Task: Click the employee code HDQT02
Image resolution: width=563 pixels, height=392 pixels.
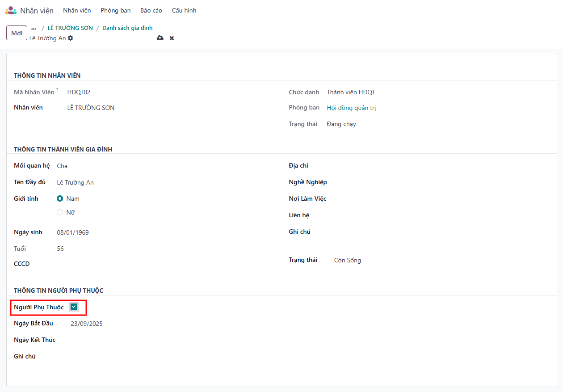Action: pyautogui.click(x=79, y=92)
